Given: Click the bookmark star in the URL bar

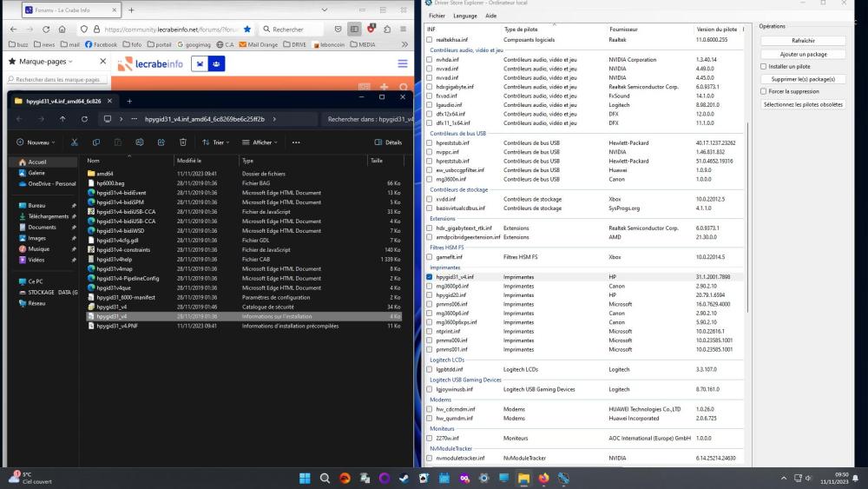Looking at the screenshot, I should pyautogui.click(x=247, y=29).
